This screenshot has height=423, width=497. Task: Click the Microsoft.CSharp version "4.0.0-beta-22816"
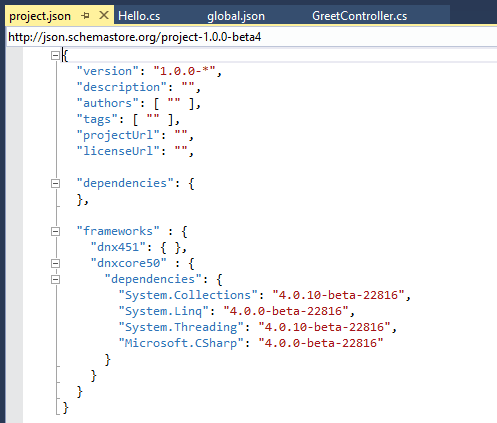click(321, 343)
